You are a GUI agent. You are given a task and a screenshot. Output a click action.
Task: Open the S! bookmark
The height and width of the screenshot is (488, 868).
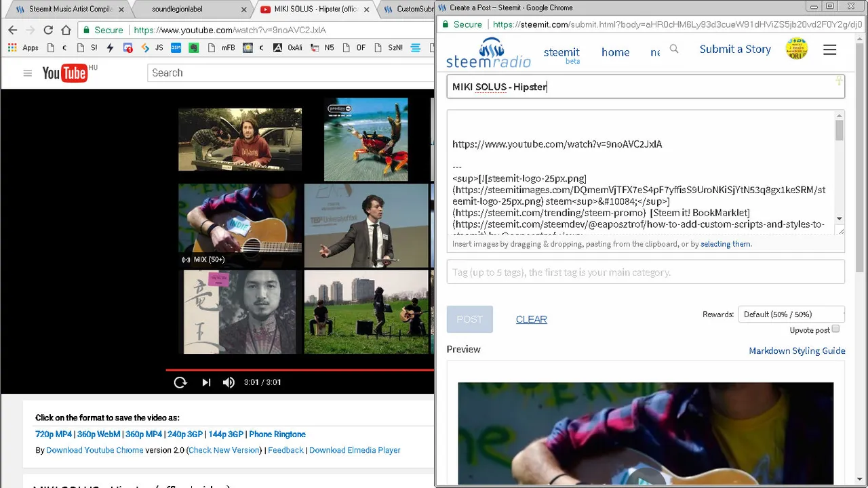[x=87, y=48]
